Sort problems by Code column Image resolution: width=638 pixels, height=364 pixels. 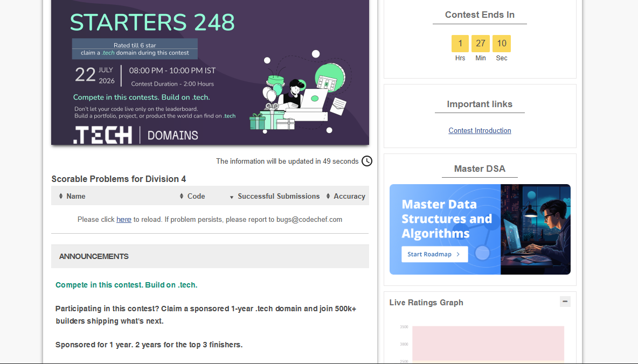pos(192,196)
